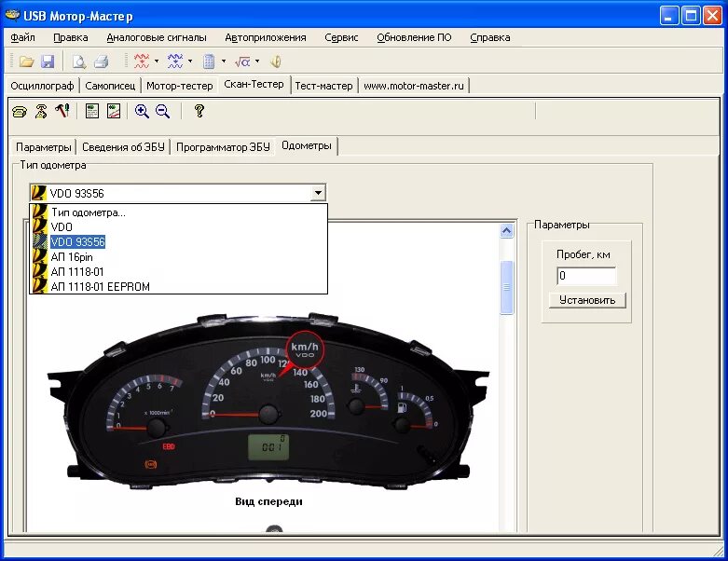Zoom out with the minus magnifier
Viewport: 728px width, 561px height.
pos(162,112)
